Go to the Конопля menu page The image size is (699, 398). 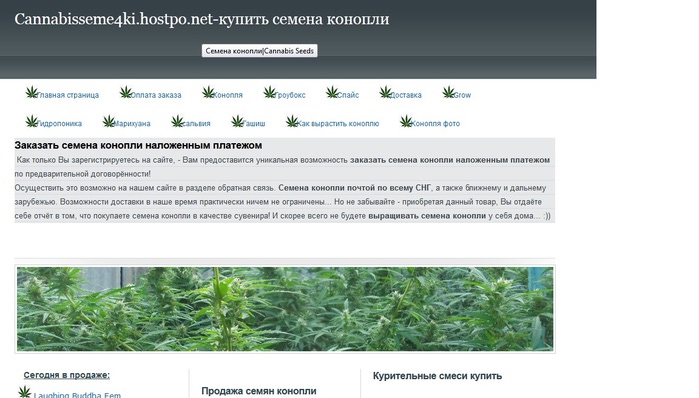228,95
